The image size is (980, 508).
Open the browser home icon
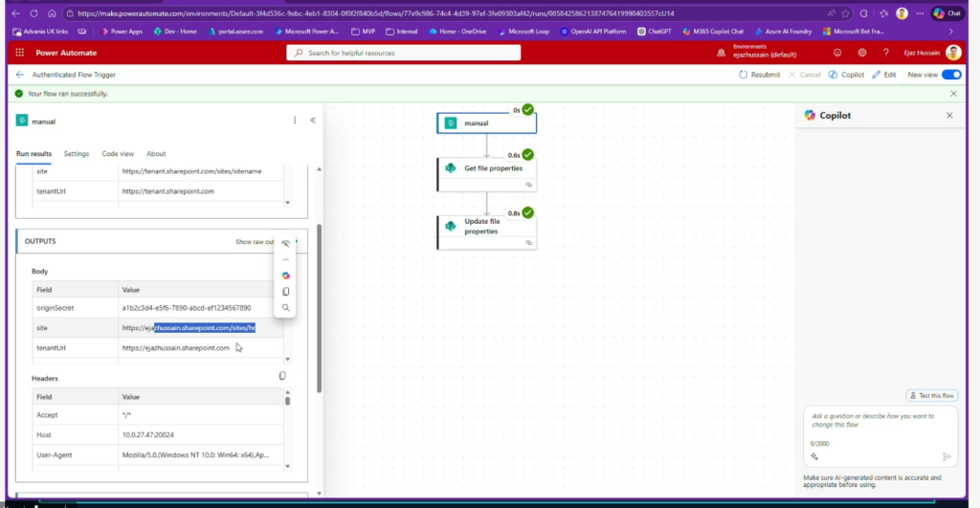click(x=52, y=13)
